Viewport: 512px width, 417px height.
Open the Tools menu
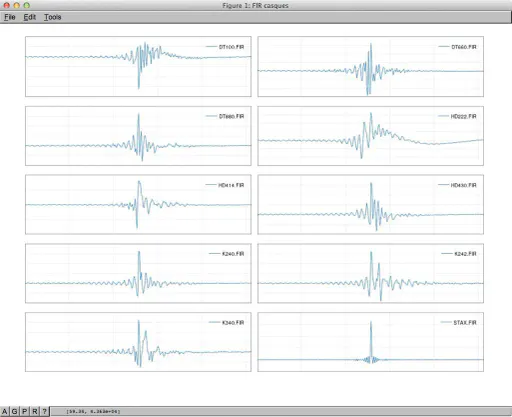pos(53,17)
